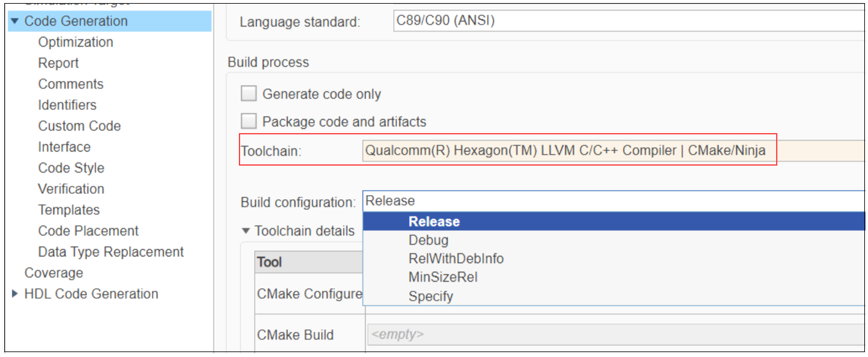Viewport: 868px width, 357px height.
Task: Choose Specify in the configuration list
Action: (x=431, y=296)
